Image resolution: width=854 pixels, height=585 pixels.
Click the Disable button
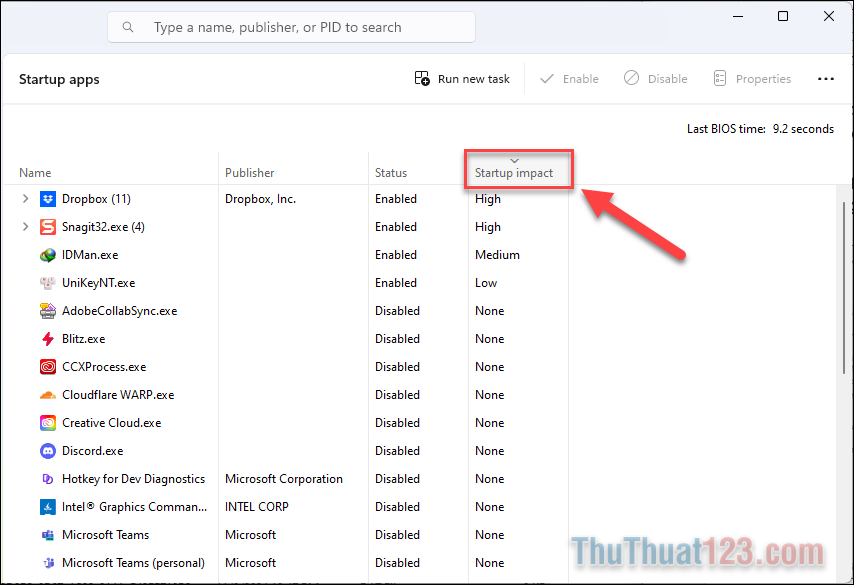[655, 79]
